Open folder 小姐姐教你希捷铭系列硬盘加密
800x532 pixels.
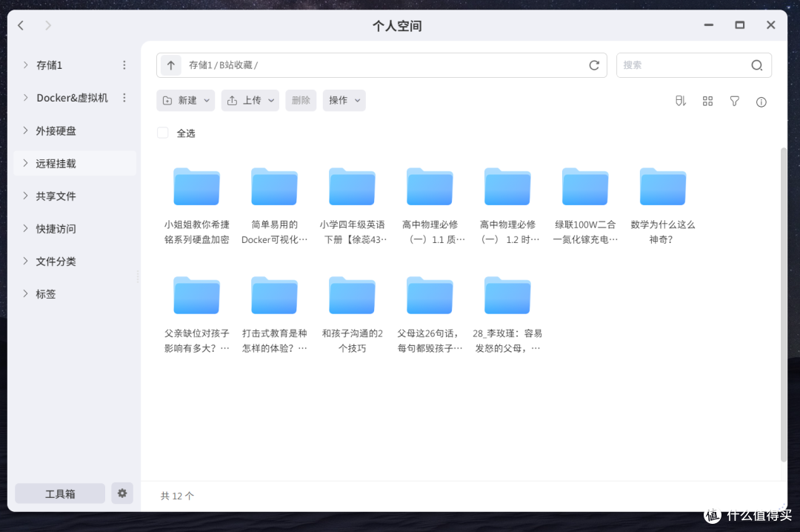196,206
